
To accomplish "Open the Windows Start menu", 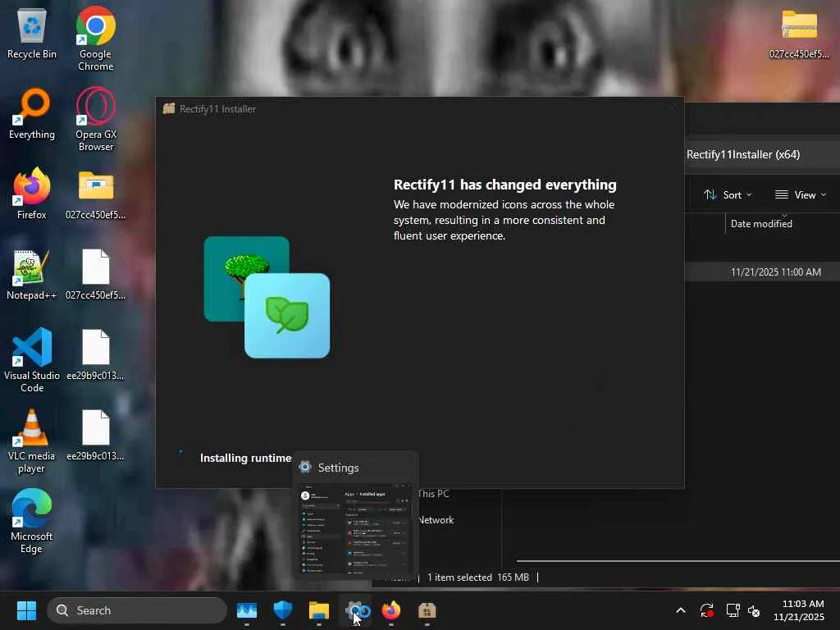I will (x=26, y=610).
